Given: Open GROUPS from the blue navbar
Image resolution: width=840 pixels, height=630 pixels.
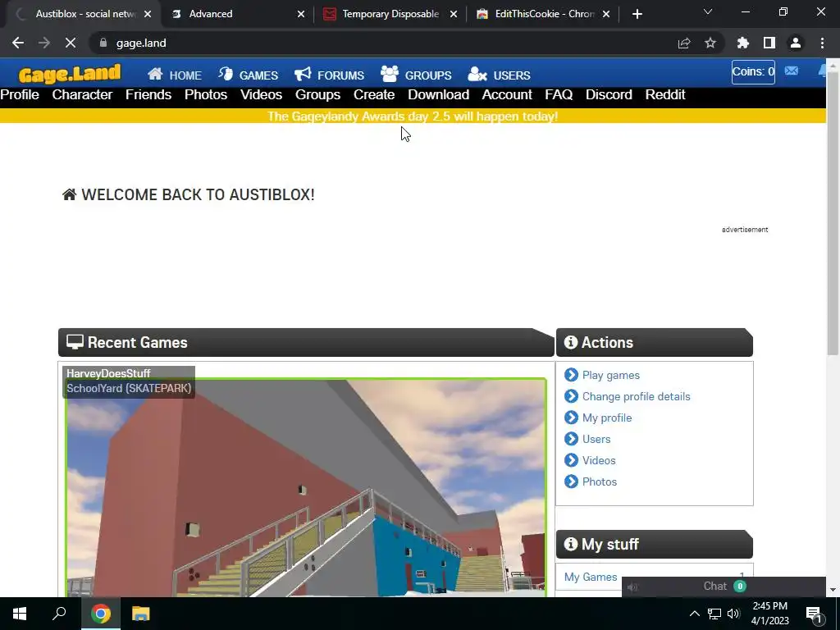Looking at the screenshot, I should 416,75.
